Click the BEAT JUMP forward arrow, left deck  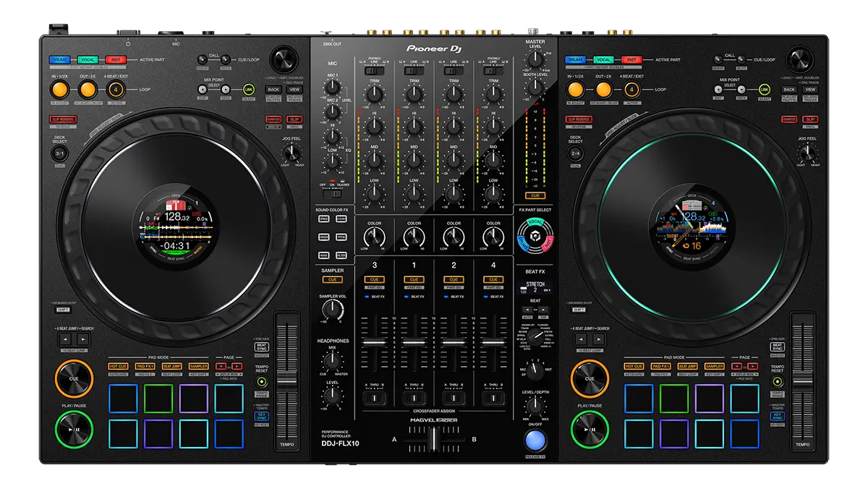(84, 339)
